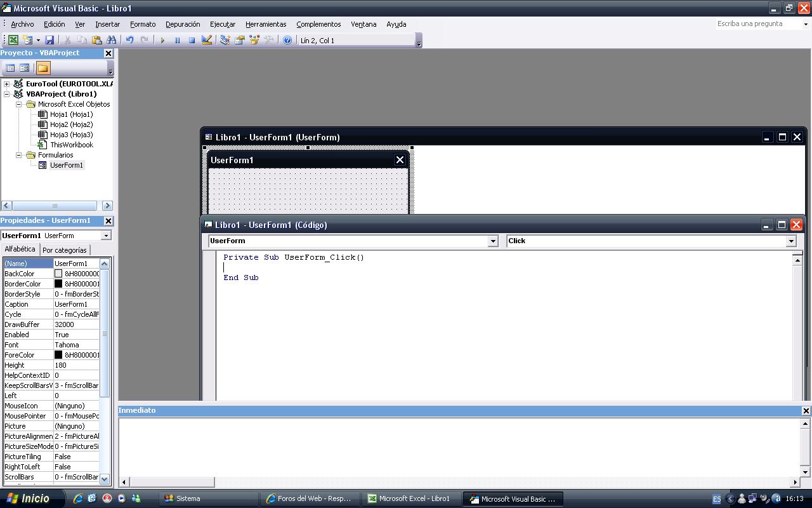Open the Edición menu
This screenshot has height=508, width=812.
point(54,24)
